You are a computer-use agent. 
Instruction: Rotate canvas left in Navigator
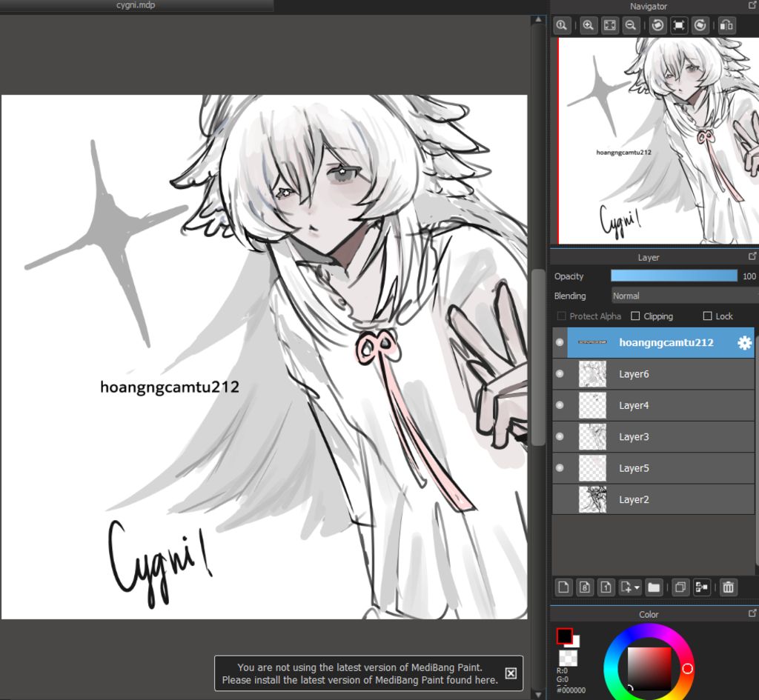click(657, 25)
